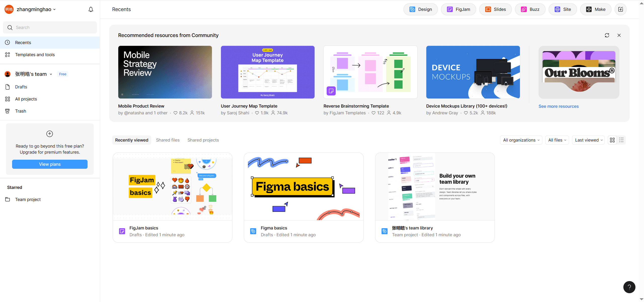Create a new Buzz file
644x302 pixels.
click(530, 9)
